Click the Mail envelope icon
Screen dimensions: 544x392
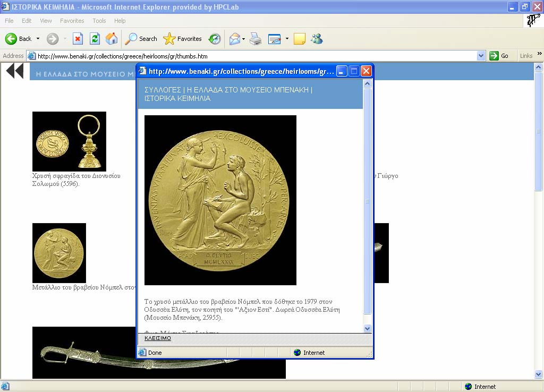tap(235, 38)
